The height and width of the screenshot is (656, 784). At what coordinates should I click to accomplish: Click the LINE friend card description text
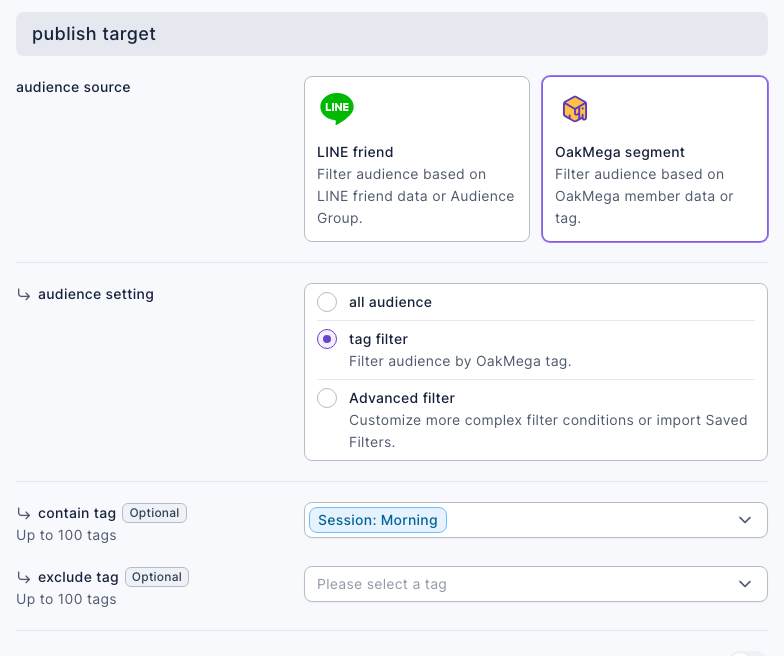[416, 196]
